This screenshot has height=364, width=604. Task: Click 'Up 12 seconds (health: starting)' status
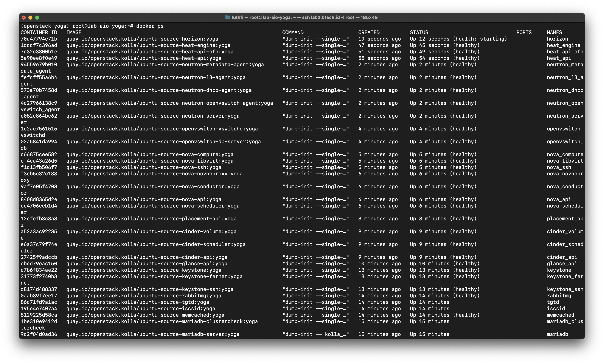coord(458,39)
